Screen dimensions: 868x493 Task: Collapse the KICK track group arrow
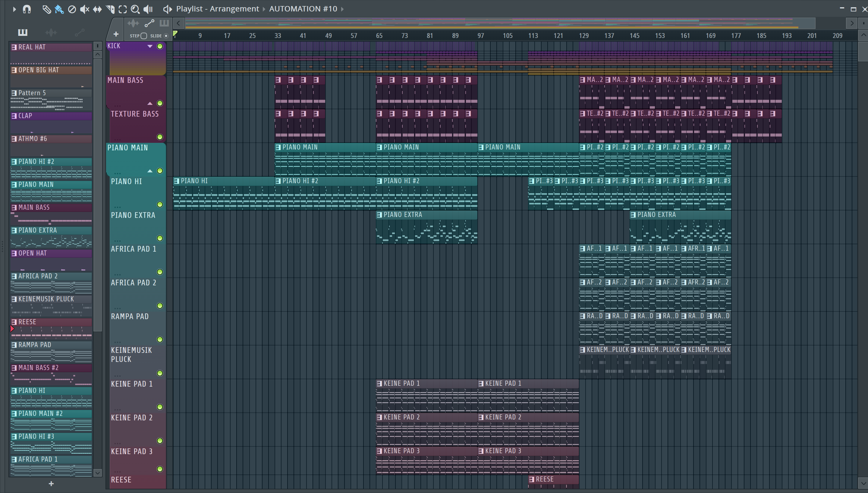pyautogui.click(x=149, y=46)
